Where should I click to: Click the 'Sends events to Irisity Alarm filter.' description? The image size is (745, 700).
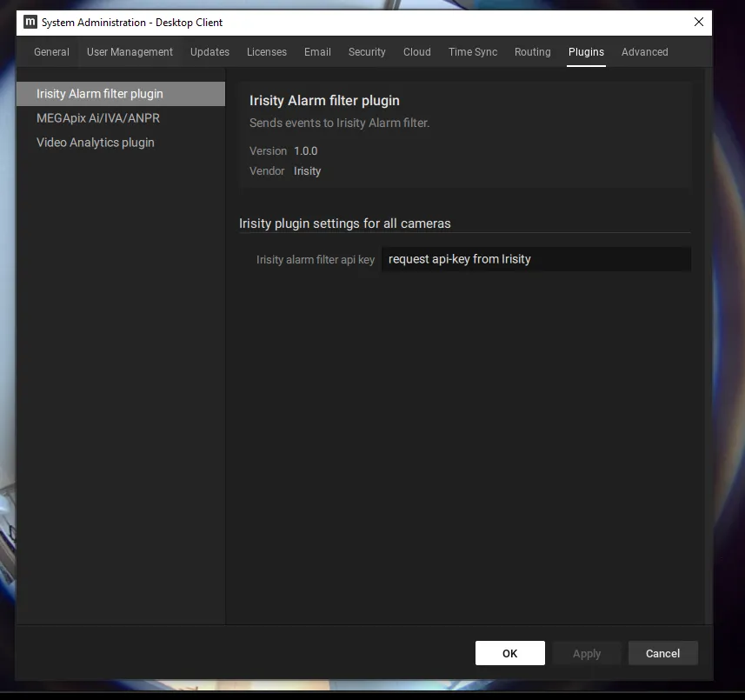pos(339,123)
